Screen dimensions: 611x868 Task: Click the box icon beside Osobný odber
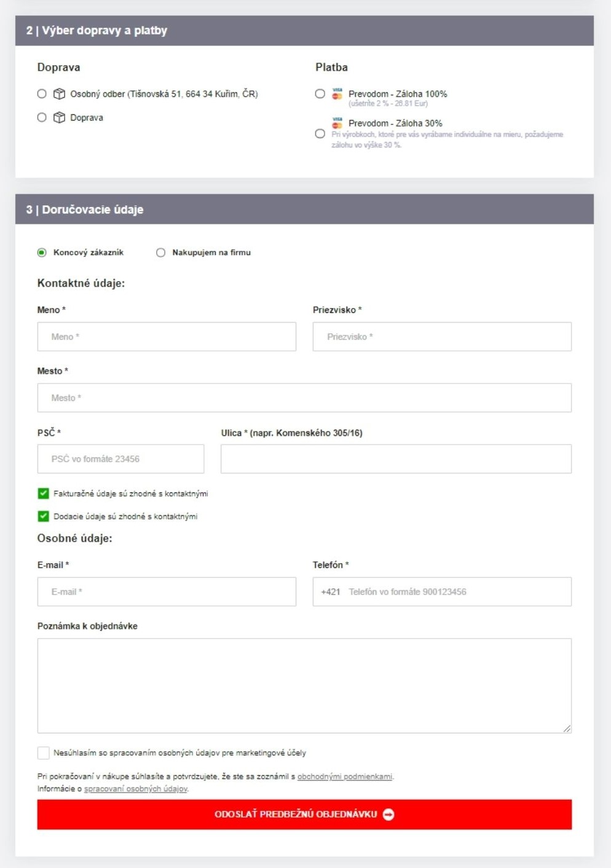point(59,94)
